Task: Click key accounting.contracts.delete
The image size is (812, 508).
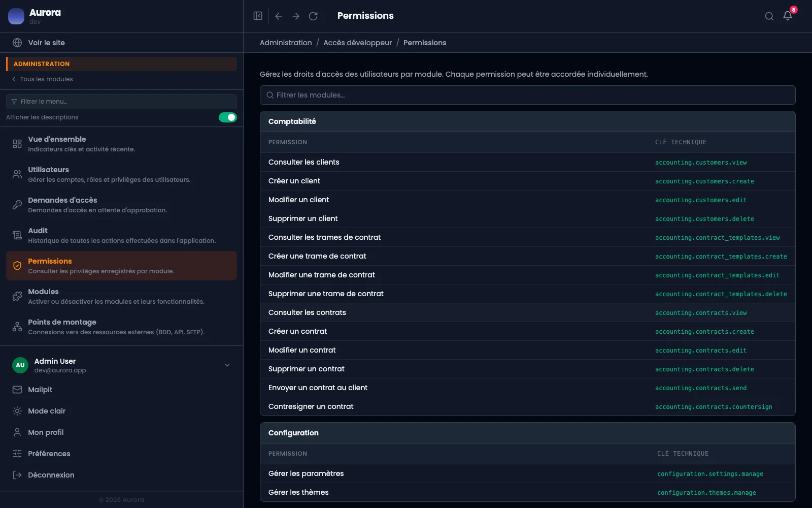Action: [x=704, y=369]
